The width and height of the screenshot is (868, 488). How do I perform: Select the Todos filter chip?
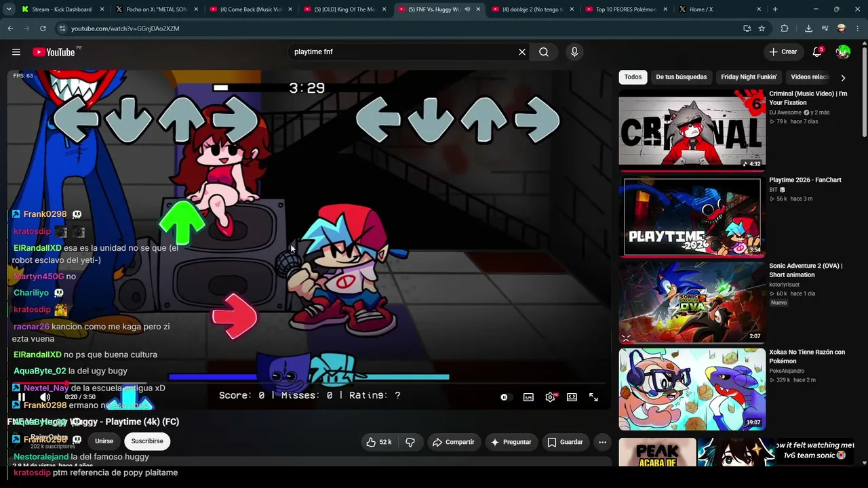[x=633, y=77]
